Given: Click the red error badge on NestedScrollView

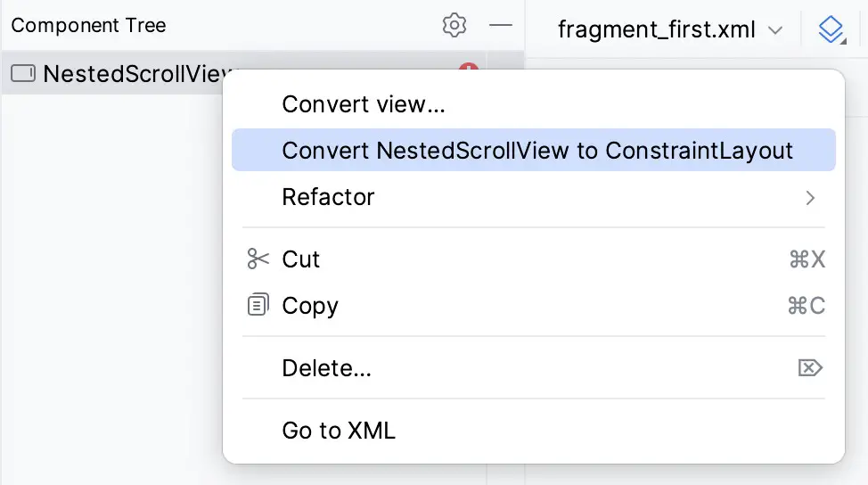Looking at the screenshot, I should pos(469,67).
